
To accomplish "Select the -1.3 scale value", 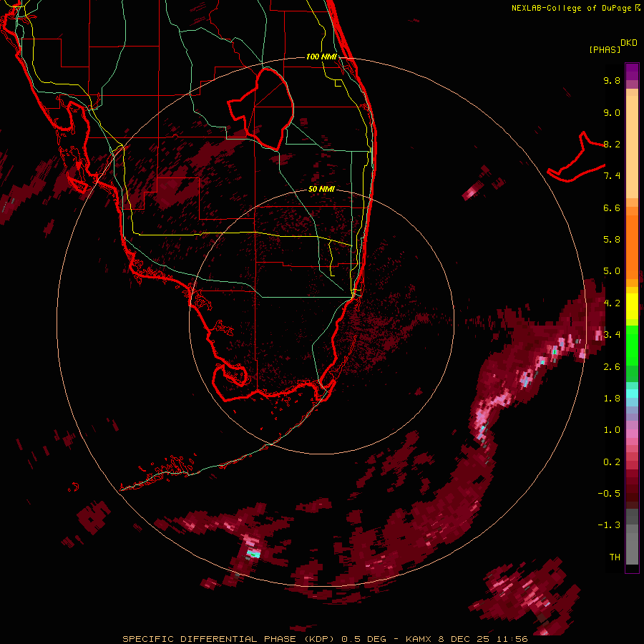I will pos(609,525).
